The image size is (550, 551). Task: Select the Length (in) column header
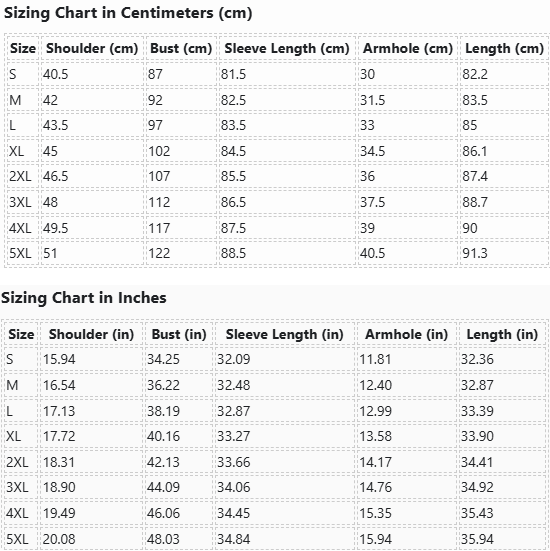(x=502, y=334)
